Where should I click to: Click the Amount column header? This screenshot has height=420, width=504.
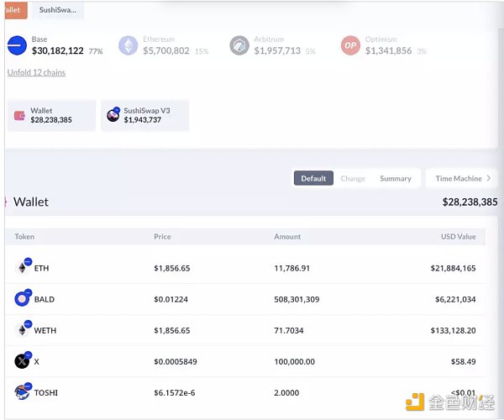287,237
